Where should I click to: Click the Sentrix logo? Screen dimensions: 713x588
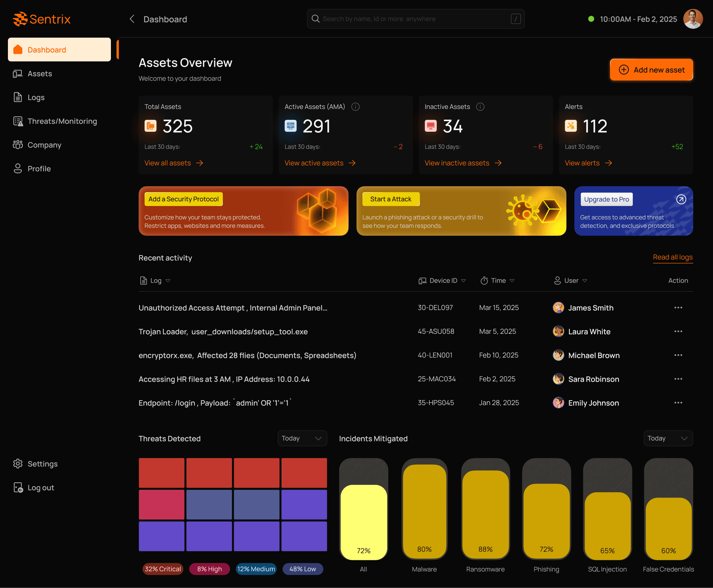[42, 19]
